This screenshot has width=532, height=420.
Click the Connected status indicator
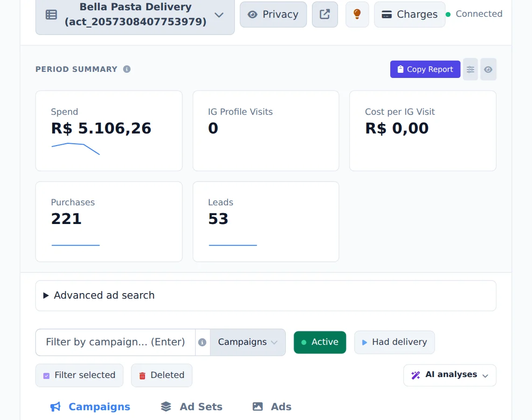474,14
